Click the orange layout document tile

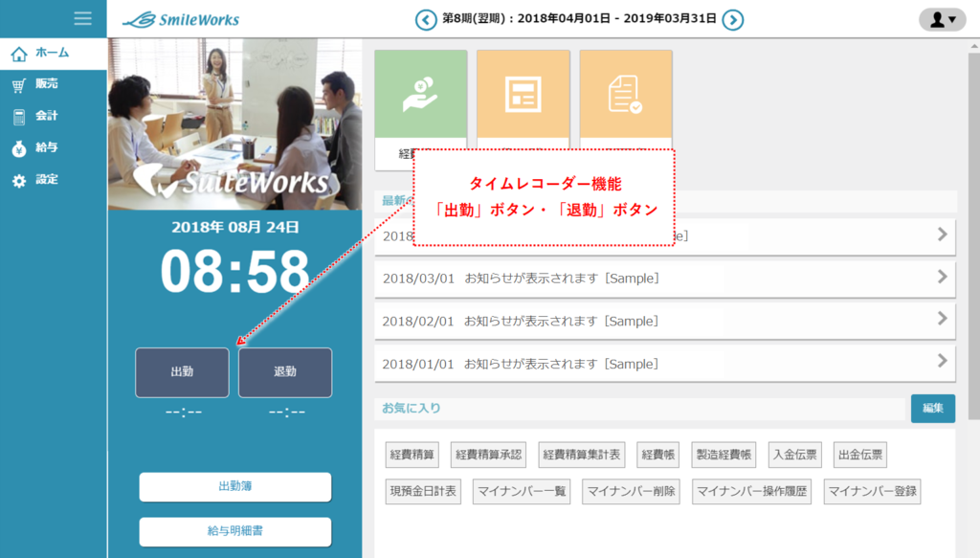point(523,95)
